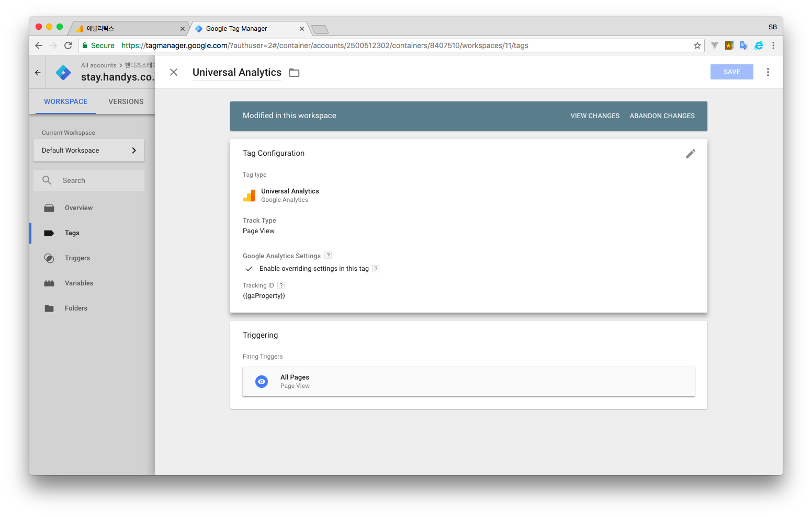Screen dimensions: 812x517
Task: Click the All Pages trigger eye icon
Action: click(262, 382)
